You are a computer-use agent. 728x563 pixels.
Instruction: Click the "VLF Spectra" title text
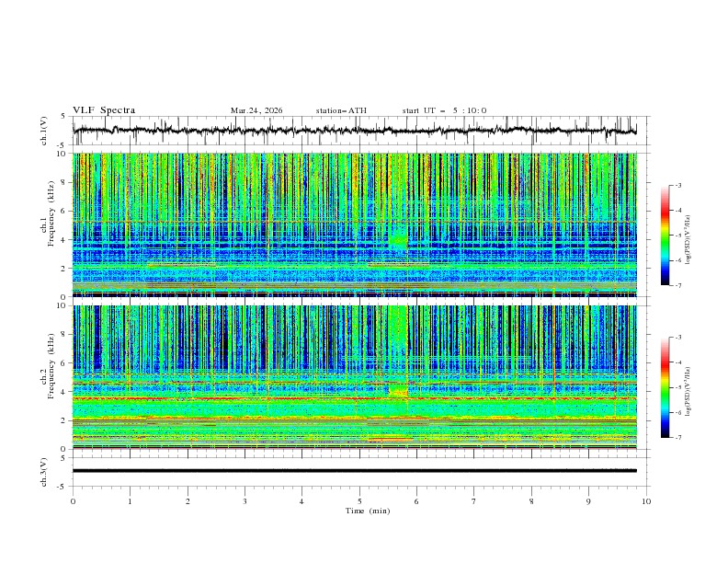(x=104, y=110)
